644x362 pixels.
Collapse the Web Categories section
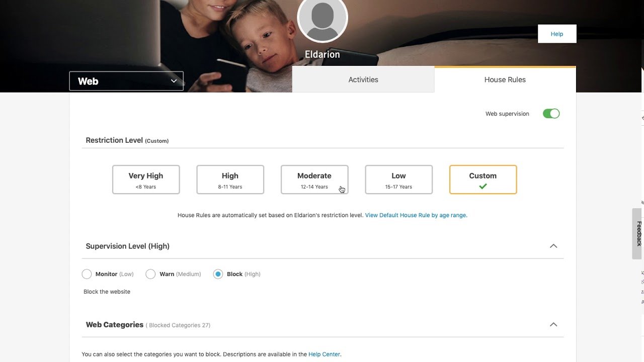point(553,325)
